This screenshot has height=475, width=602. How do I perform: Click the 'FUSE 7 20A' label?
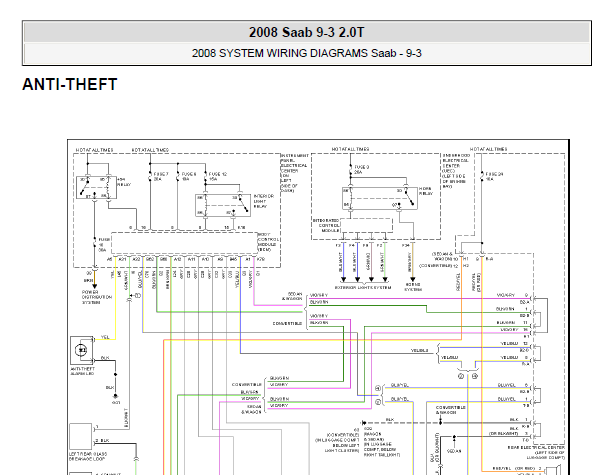161,177
